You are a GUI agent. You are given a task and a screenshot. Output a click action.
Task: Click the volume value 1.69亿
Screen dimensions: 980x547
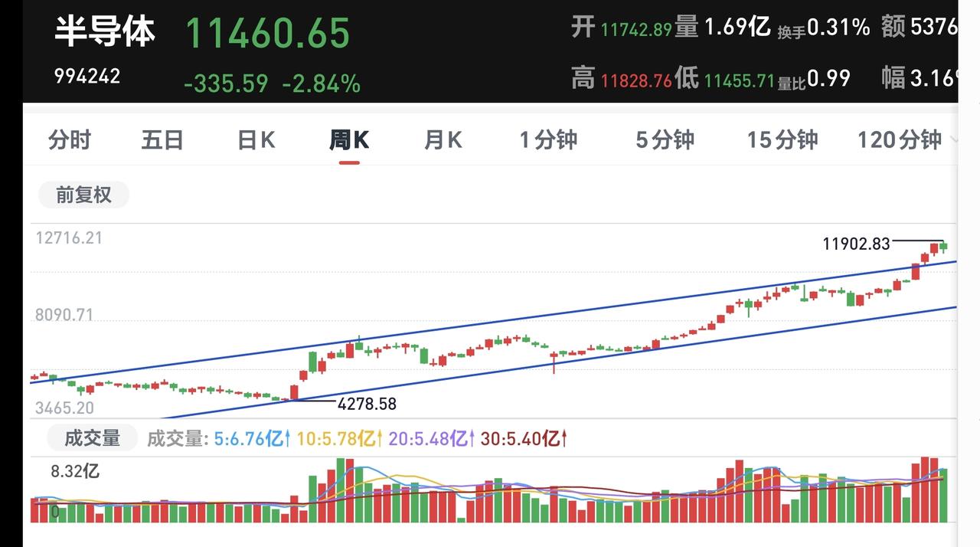[x=737, y=28]
